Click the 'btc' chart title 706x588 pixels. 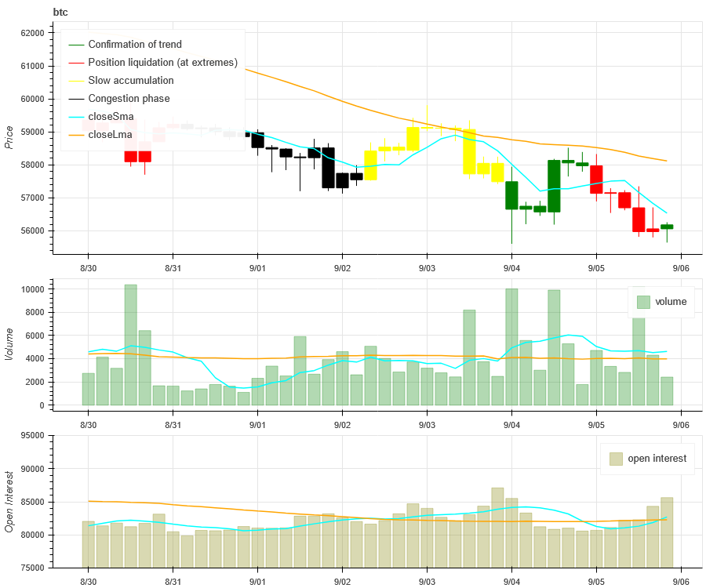coord(60,12)
